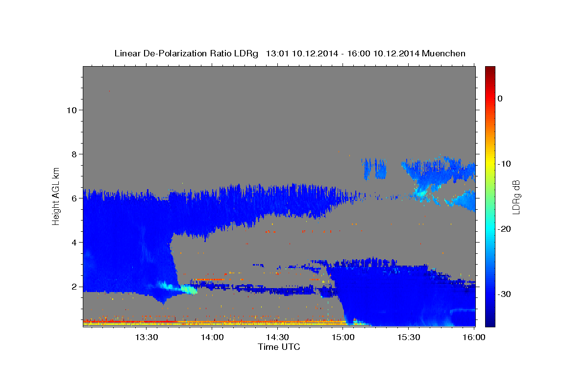Click the colorbar value -10
Screen dimensions: 588x392
point(504,164)
